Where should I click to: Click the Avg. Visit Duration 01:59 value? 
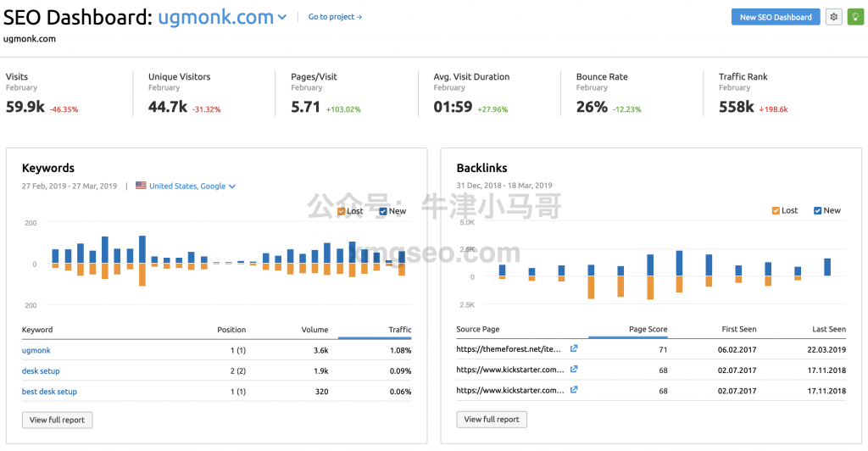point(453,107)
